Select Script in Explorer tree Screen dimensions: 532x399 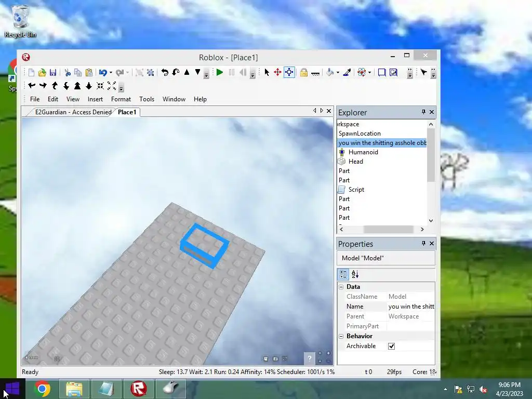356,190
